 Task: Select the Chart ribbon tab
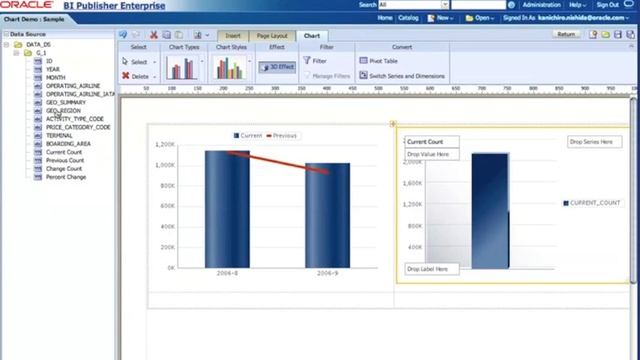pyautogui.click(x=312, y=36)
